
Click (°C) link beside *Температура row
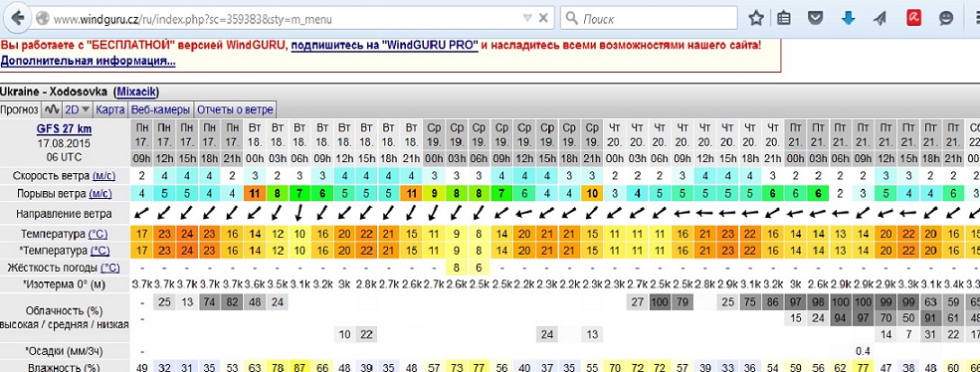click(x=101, y=251)
